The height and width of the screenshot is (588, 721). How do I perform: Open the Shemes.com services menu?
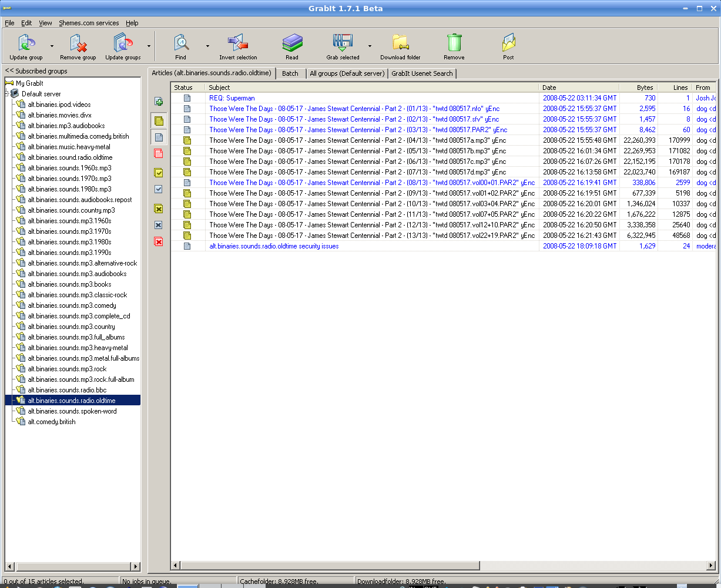click(89, 23)
